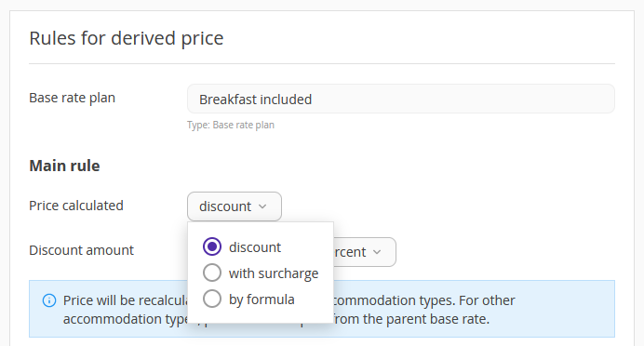The width and height of the screenshot is (644, 346).
Task: Click the 'Discount amount' label
Action: (81, 250)
